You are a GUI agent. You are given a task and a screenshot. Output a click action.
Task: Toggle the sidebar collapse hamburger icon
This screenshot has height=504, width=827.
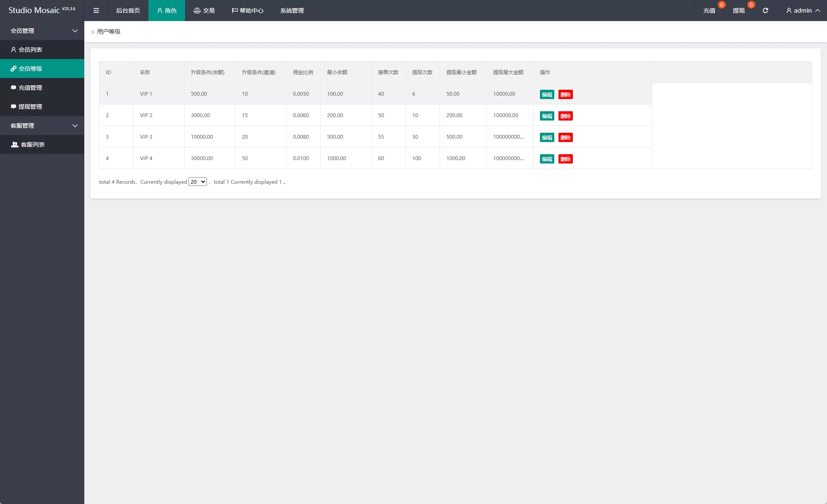(96, 11)
